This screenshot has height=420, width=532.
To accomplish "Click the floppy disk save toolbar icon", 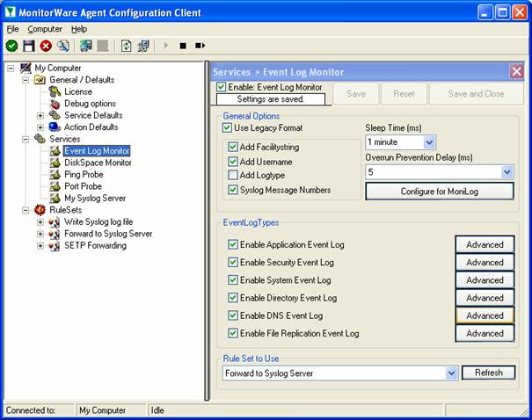I will 28,46.
